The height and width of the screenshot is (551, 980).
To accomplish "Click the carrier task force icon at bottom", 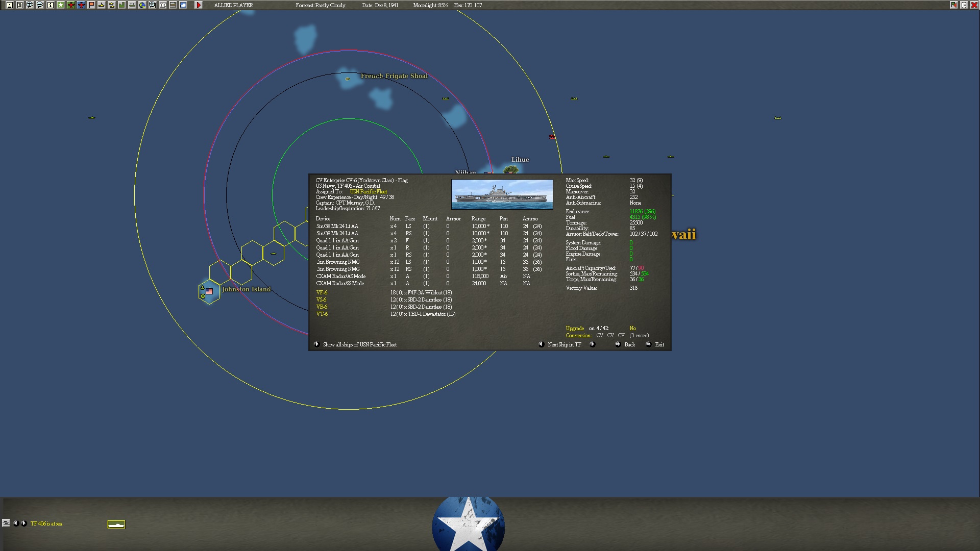I will point(116,524).
